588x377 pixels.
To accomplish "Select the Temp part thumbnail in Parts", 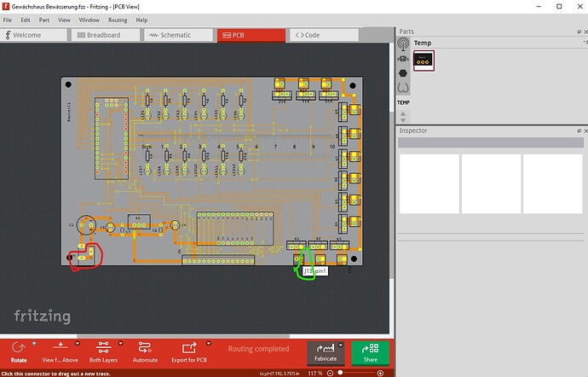I will click(x=424, y=61).
